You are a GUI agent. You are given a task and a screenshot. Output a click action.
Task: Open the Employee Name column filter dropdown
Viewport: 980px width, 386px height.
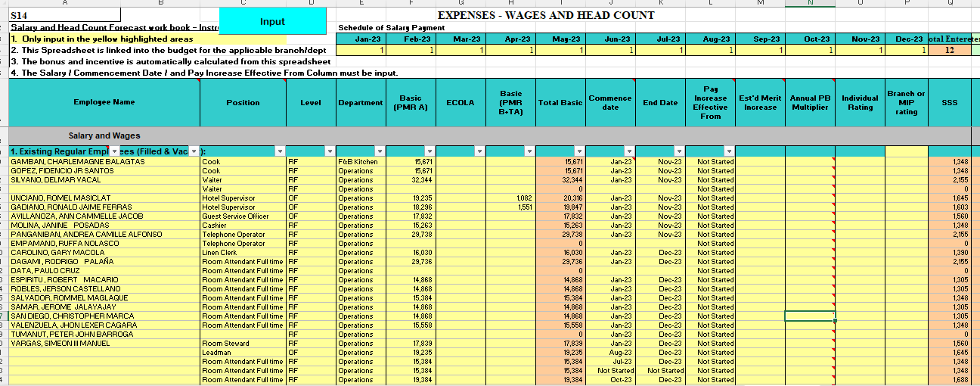[x=115, y=151]
